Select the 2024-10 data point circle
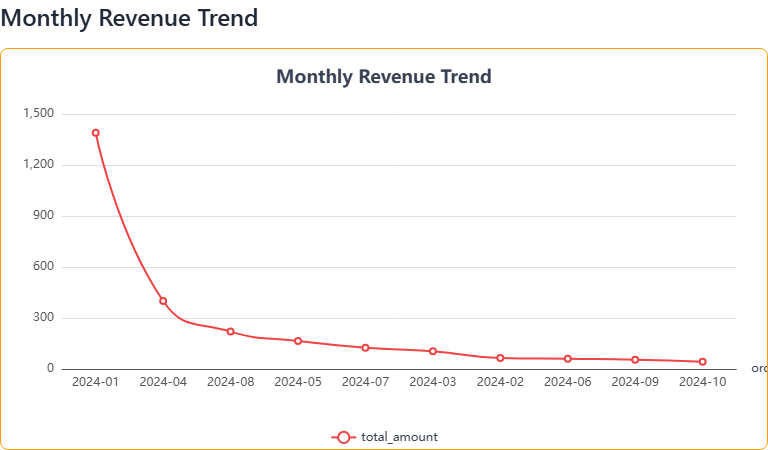 (x=702, y=362)
